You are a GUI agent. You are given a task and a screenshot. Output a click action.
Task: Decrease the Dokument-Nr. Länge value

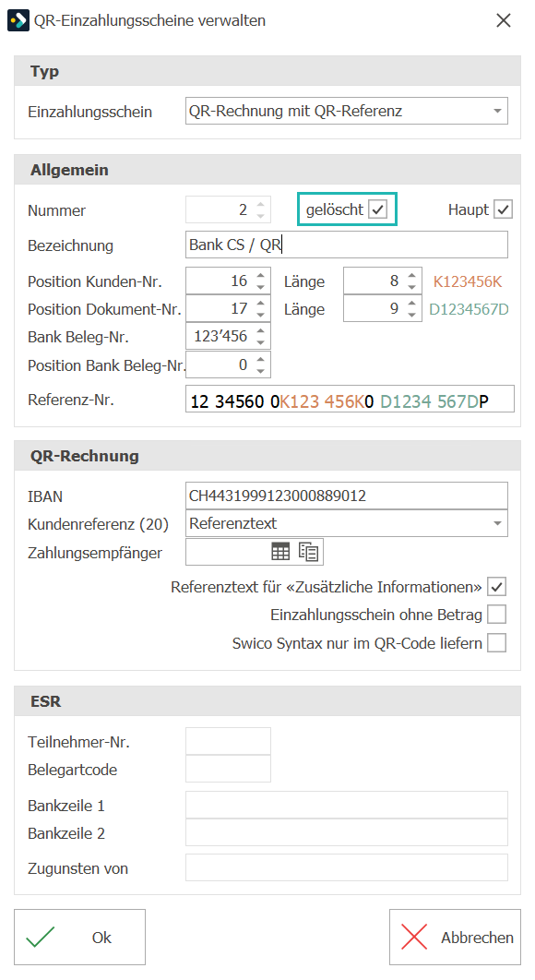click(412, 315)
